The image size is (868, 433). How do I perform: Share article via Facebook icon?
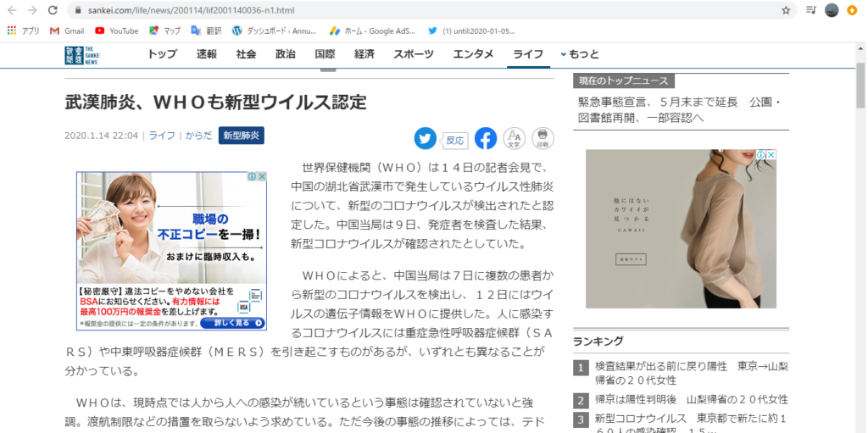pyautogui.click(x=485, y=138)
